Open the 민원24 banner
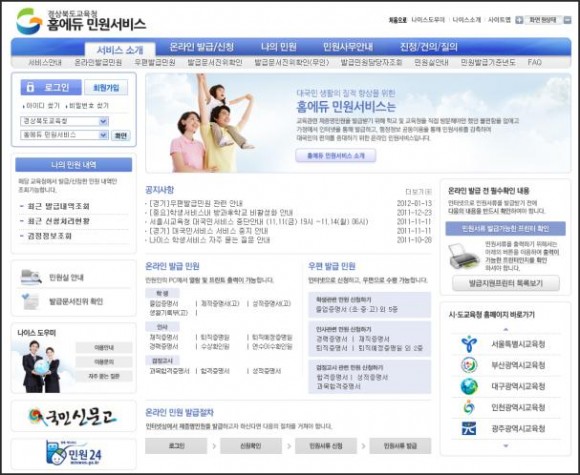 (x=74, y=453)
